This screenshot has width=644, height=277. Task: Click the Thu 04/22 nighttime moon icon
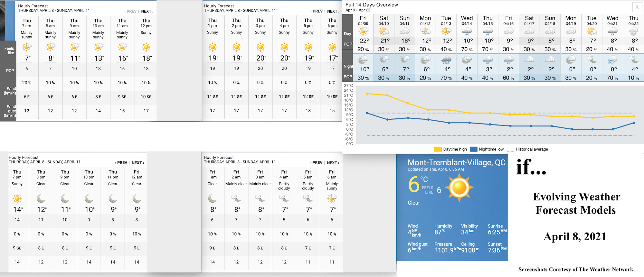tap(633, 60)
